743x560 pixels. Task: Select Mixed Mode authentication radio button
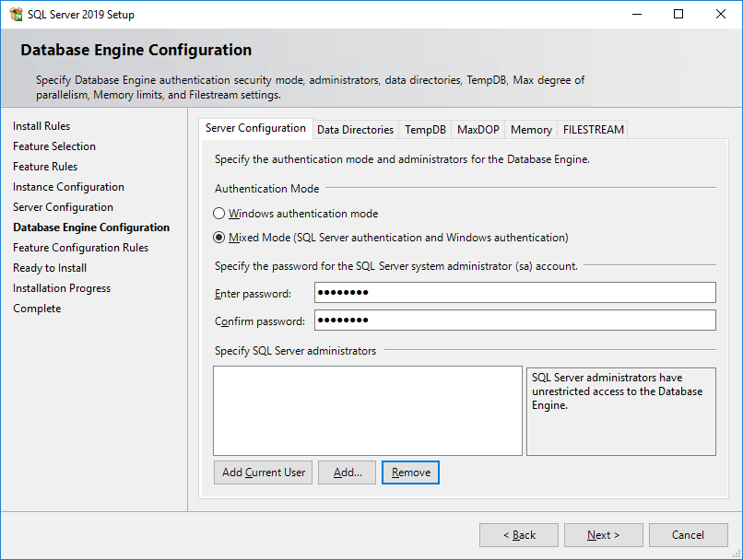[x=219, y=238]
